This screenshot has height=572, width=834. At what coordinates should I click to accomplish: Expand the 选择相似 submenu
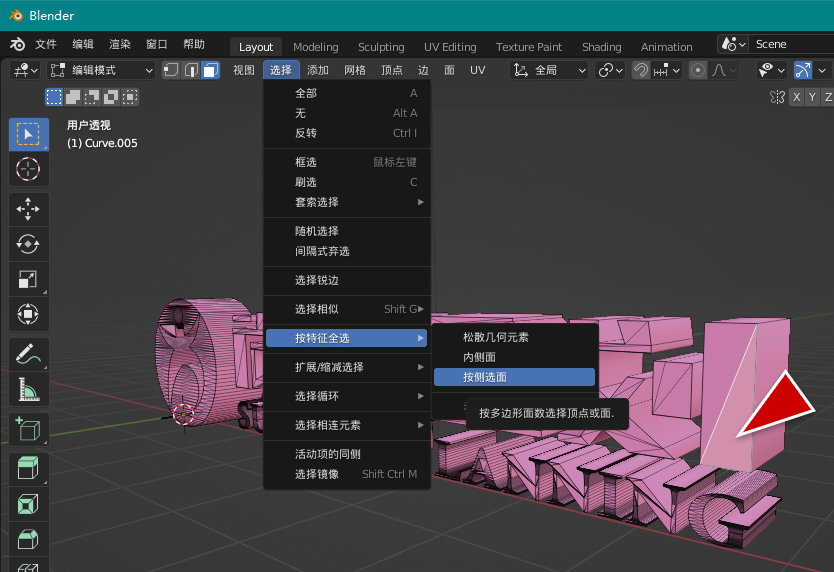click(346, 309)
